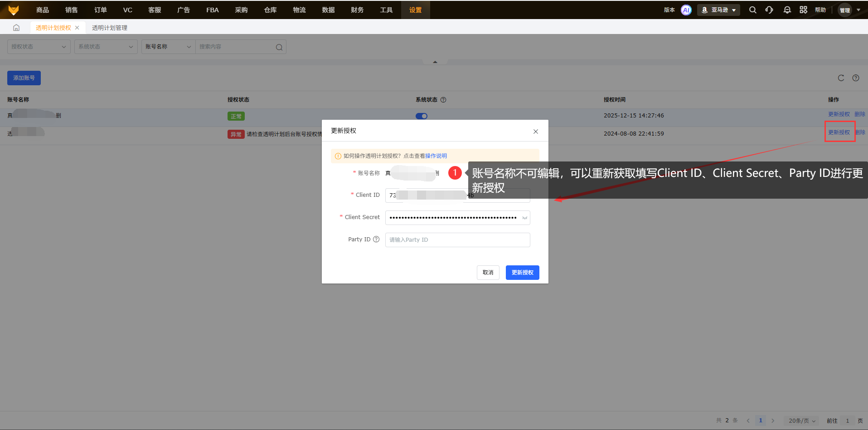Open the 设置 menu
Screen dimensions: 868x430
click(x=415, y=10)
